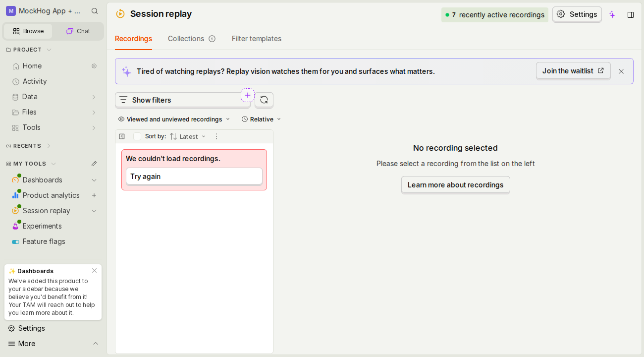Switch to the Chat tab
644x357 pixels.
tap(78, 31)
